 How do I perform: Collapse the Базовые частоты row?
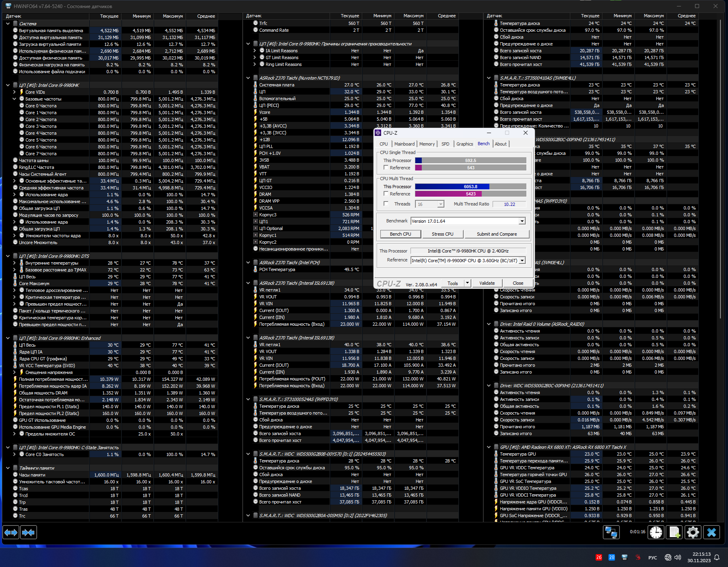pyautogui.click(x=14, y=99)
